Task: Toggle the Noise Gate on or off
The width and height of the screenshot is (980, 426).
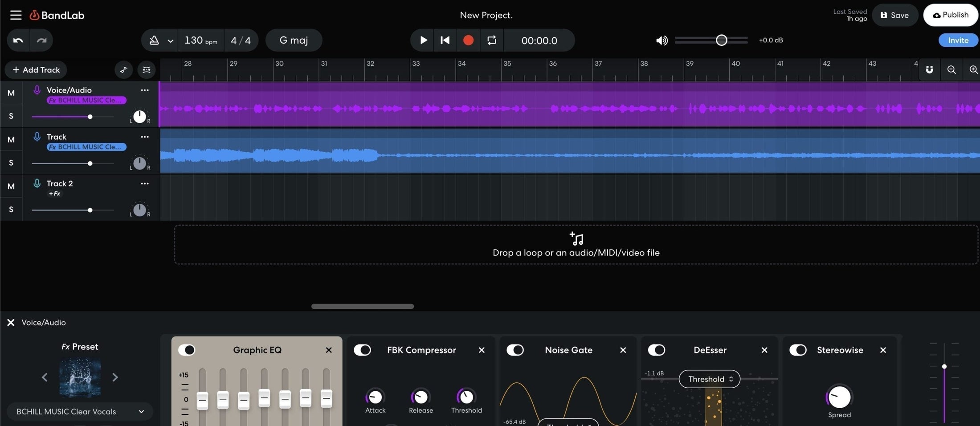Action: click(515, 350)
